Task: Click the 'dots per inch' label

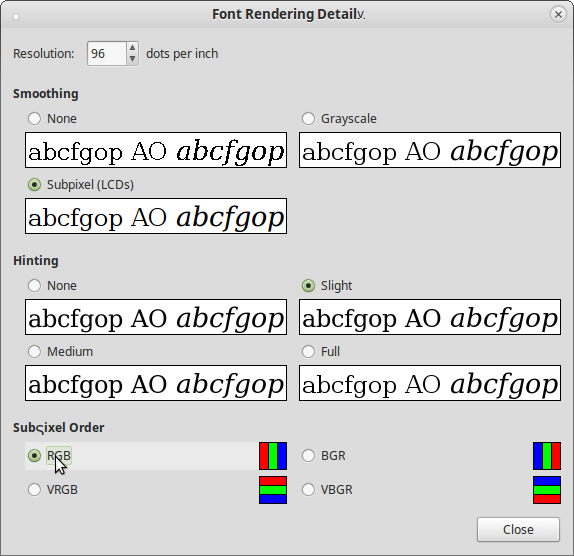Action: tap(182, 54)
